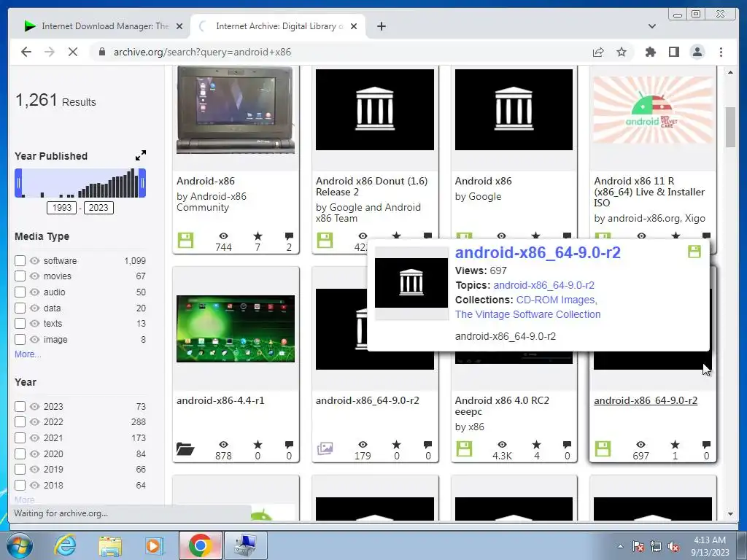Check the software media type filter
The height and width of the screenshot is (560, 747).
(x=20, y=260)
